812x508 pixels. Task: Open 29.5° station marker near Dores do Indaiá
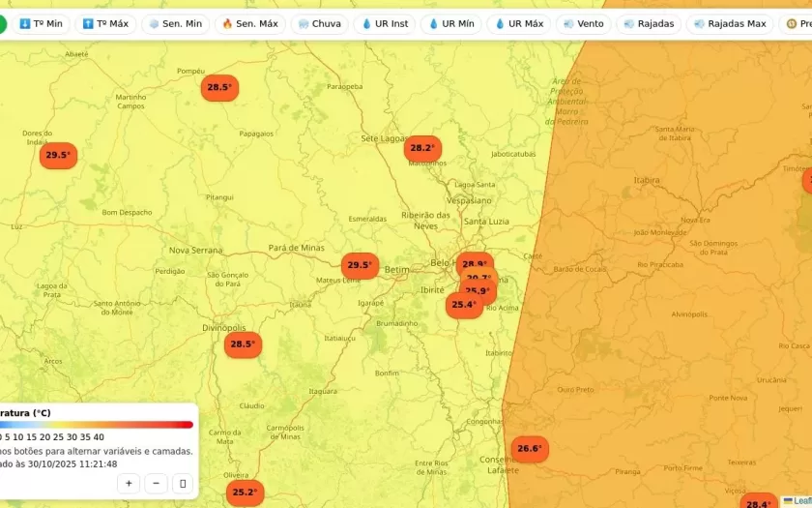[x=58, y=155]
